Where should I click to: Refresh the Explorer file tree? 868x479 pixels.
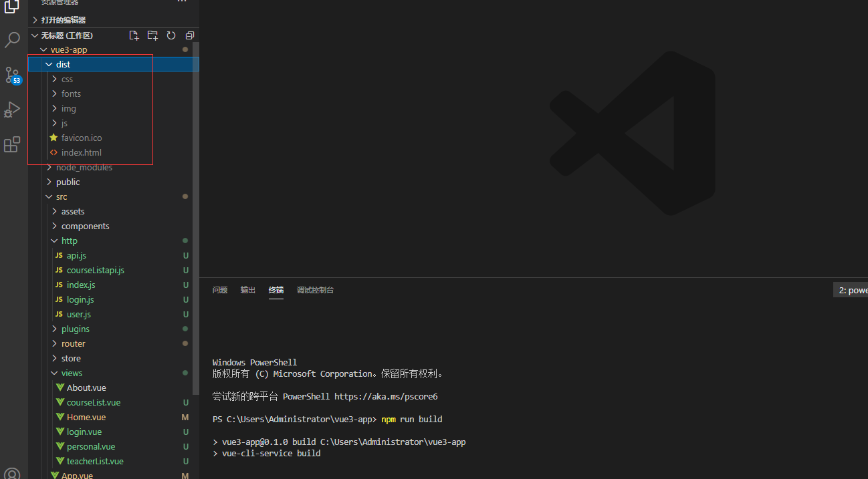click(171, 35)
